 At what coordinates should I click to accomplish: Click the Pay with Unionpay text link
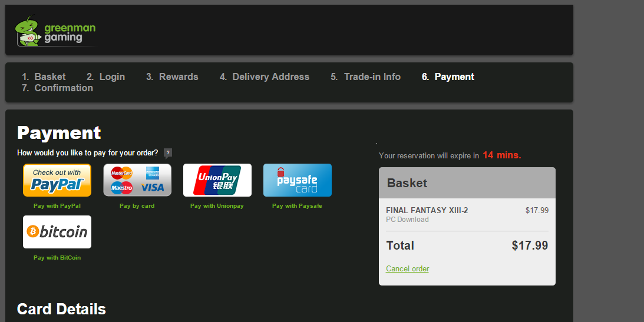point(217,206)
